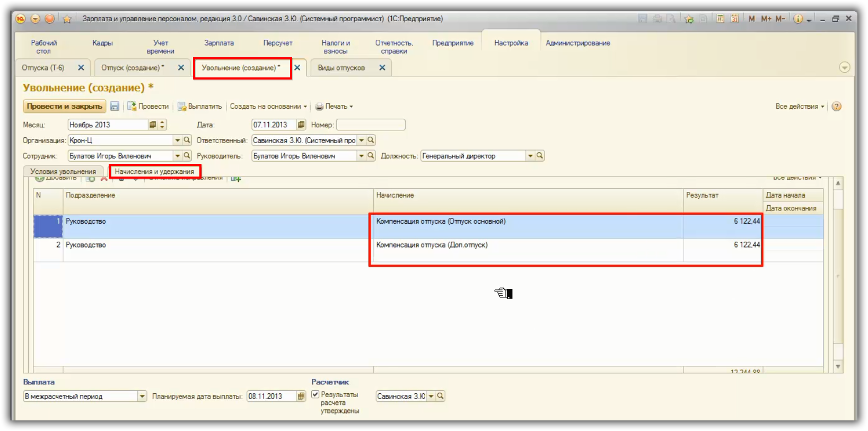Add to favorites via star-arrow icon
868x431 pixels.
click(689, 19)
